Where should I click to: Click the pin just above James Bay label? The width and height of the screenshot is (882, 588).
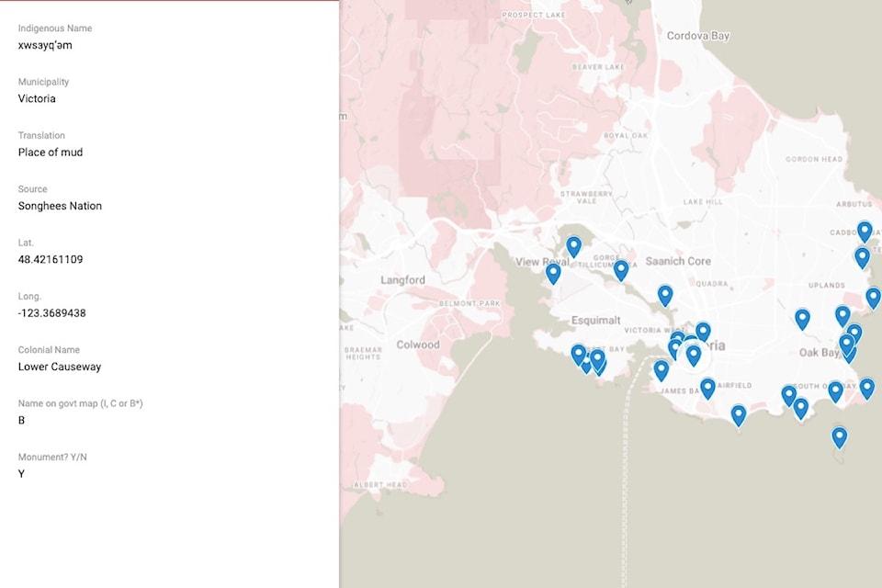[x=661, y=370]
